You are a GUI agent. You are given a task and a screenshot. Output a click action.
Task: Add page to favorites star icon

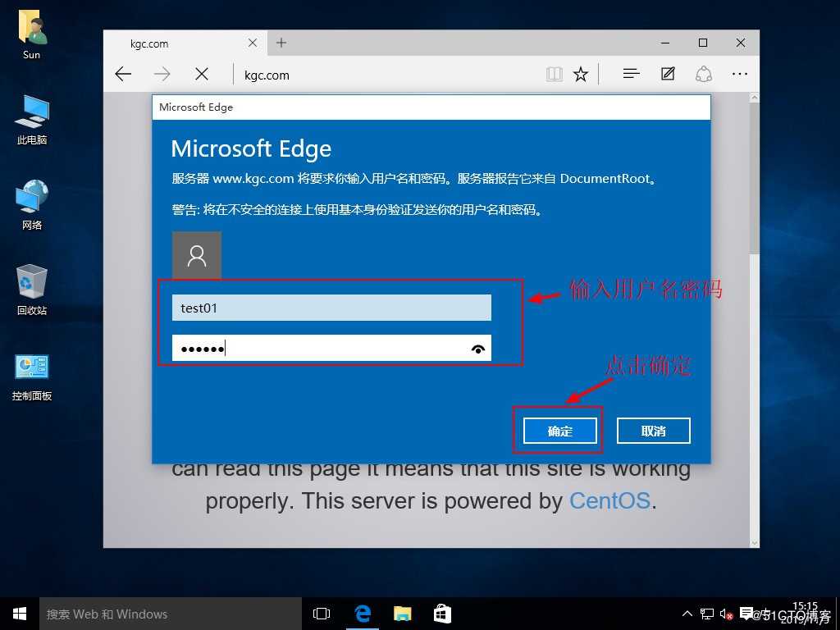point(581,74)
